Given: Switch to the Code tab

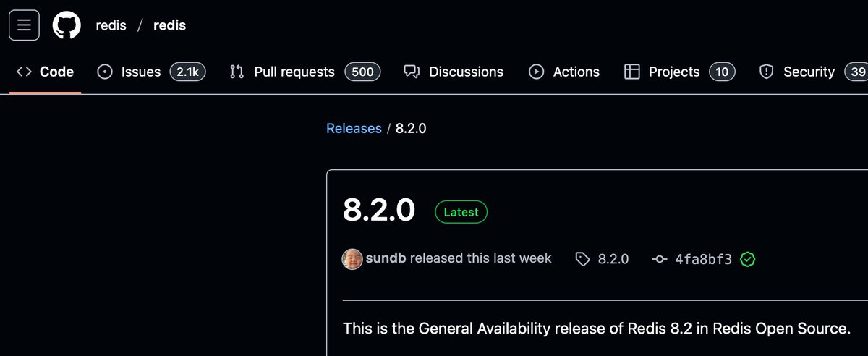Looking at the screenshot, I should (45, 72).
